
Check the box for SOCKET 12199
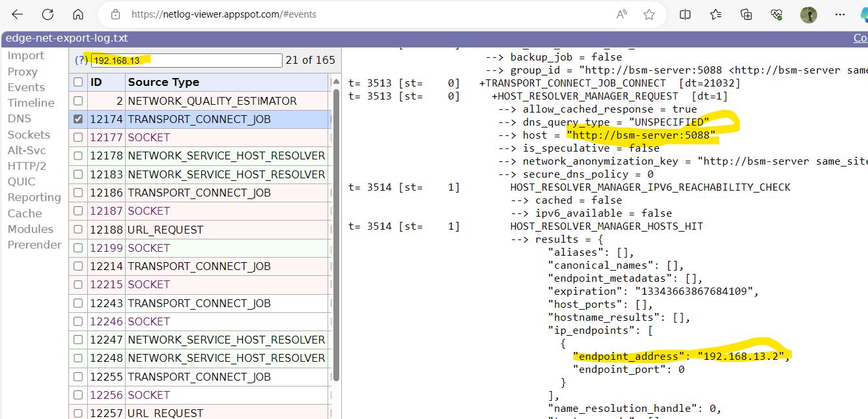coord(78,249)
